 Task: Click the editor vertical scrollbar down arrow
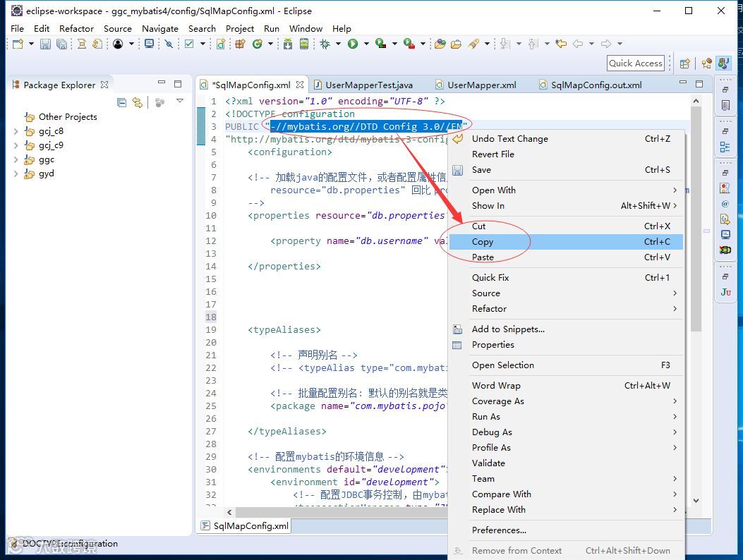coord(696,500)
